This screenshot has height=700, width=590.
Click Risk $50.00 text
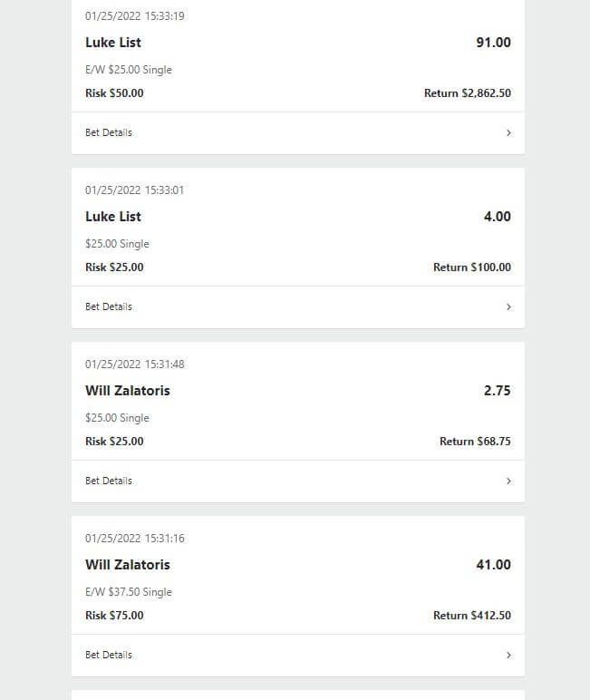click(114, 93)
